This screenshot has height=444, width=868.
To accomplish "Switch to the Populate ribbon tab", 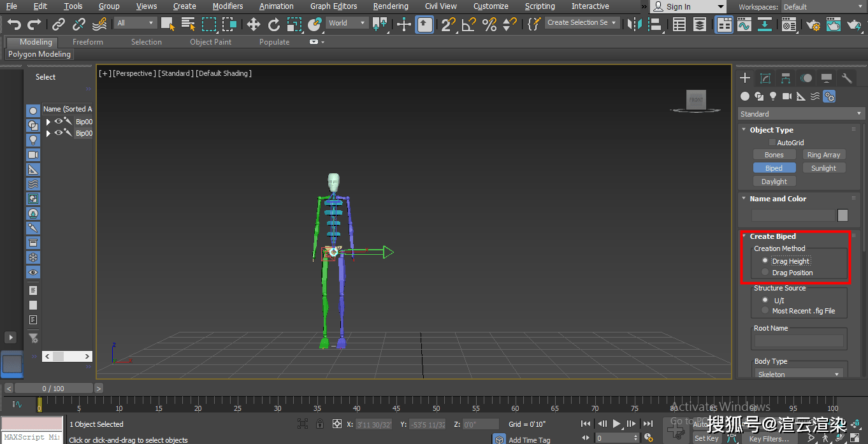I will 274,42.
